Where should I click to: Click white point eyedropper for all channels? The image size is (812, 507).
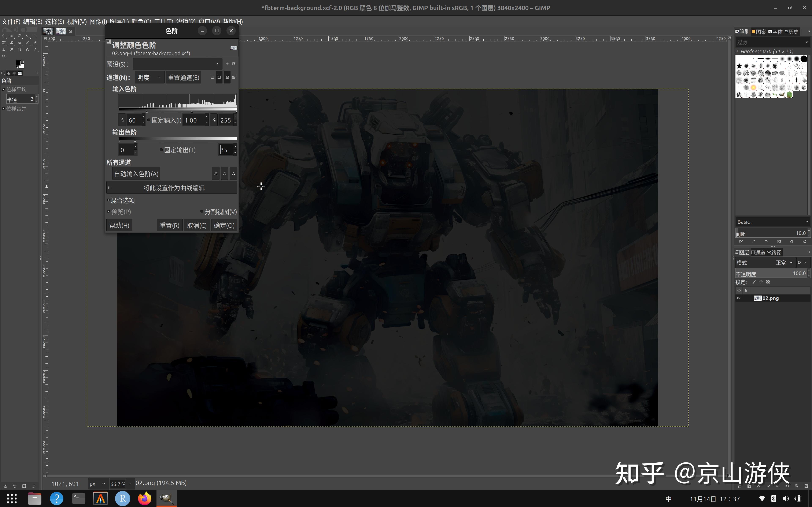[x=233, y=174]
